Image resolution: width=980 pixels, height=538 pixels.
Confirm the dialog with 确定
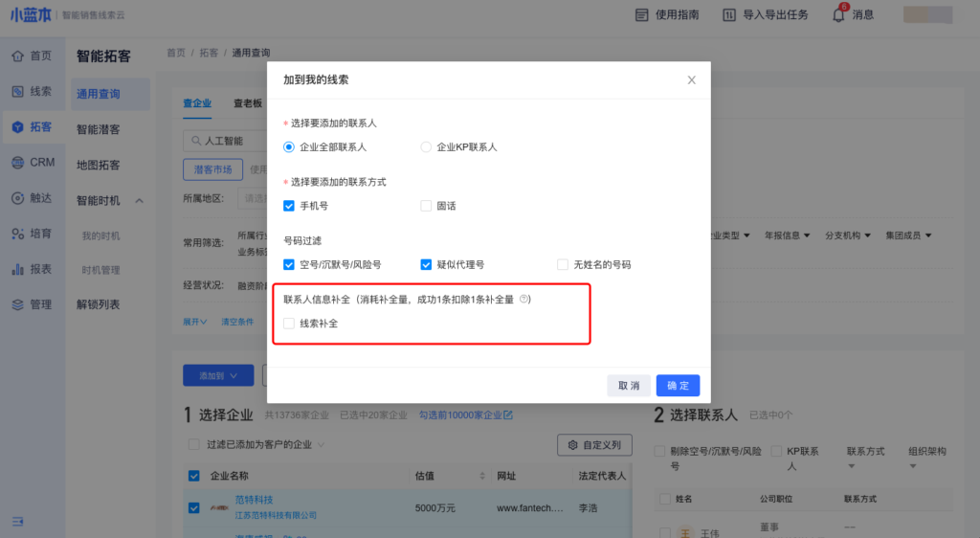click(x=678, y=385)
